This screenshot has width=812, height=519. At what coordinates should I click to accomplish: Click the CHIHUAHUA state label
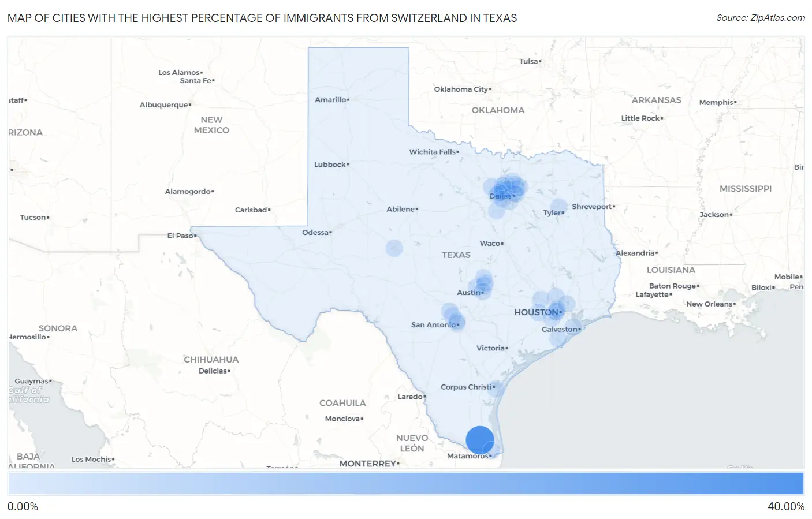tap(211, 360)
